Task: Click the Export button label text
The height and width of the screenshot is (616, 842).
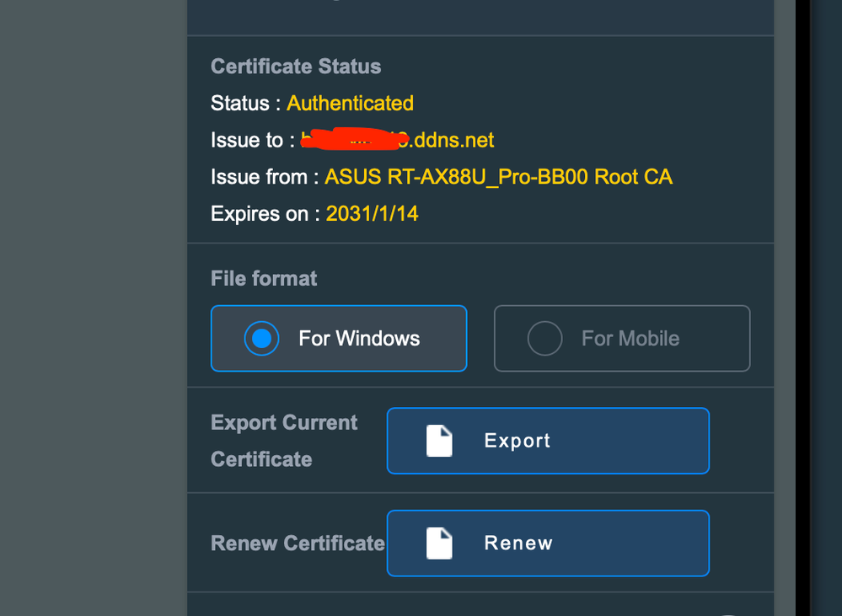Action: (x=518, y=441)
